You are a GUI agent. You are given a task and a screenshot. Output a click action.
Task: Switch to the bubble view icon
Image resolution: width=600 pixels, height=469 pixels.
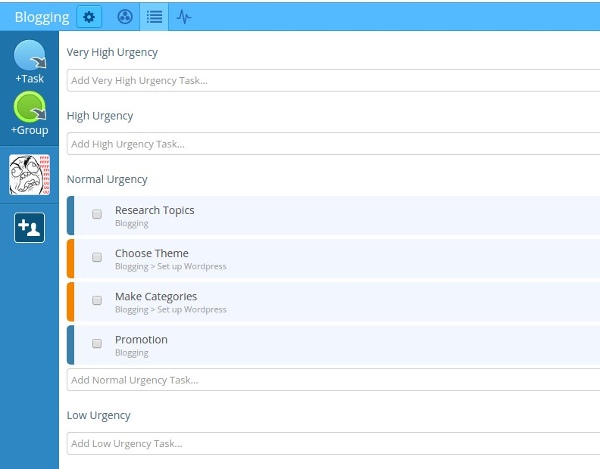coord(124,17)
